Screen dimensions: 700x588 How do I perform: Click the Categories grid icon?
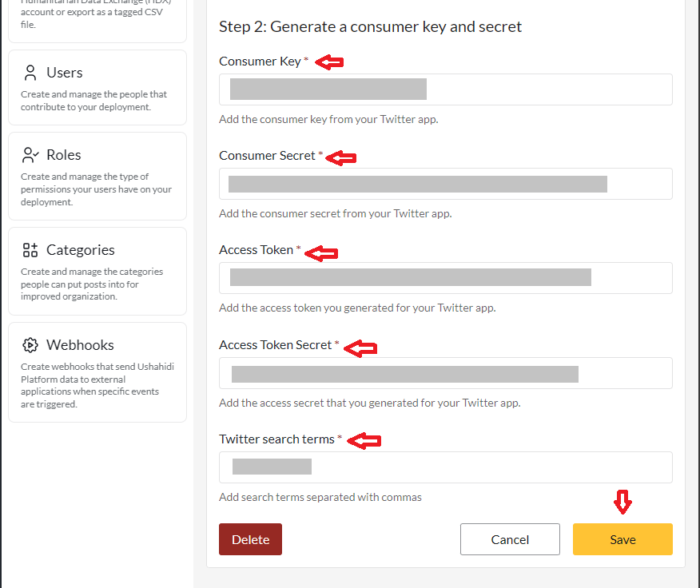coord(30,249)
